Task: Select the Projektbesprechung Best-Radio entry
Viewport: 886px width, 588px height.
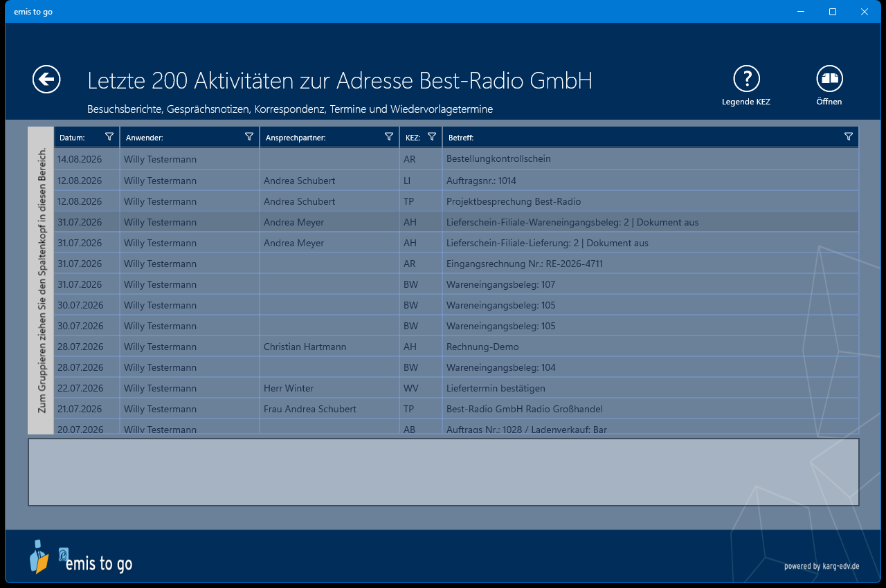Action: coord(456,201)
